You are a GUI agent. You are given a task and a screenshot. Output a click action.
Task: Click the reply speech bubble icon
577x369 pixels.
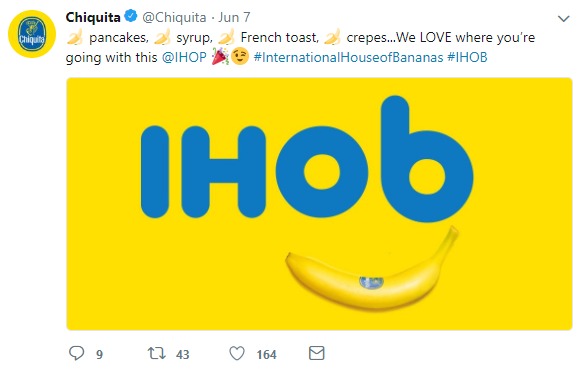tap(77, 353)
